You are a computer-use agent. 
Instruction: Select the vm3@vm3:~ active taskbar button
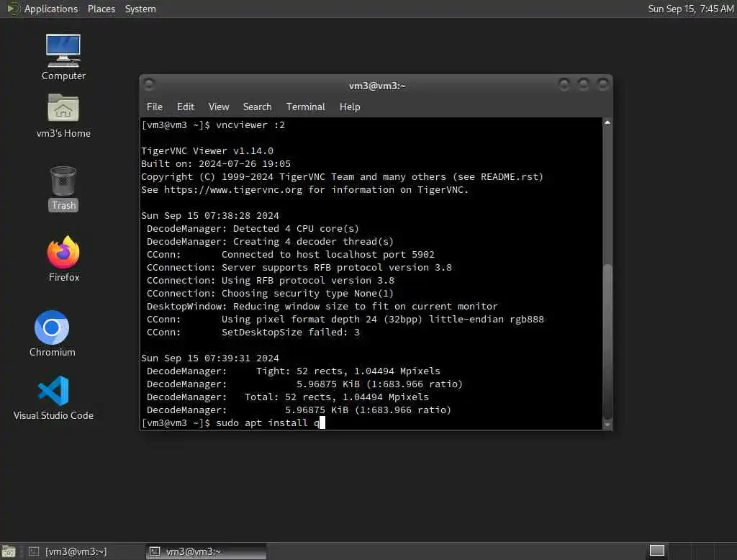[x=206, y=551]
